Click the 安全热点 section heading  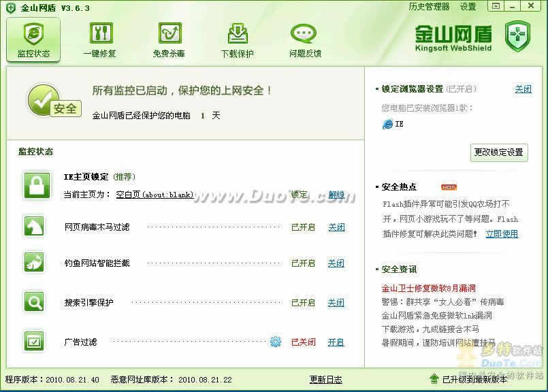click(399, 187)
